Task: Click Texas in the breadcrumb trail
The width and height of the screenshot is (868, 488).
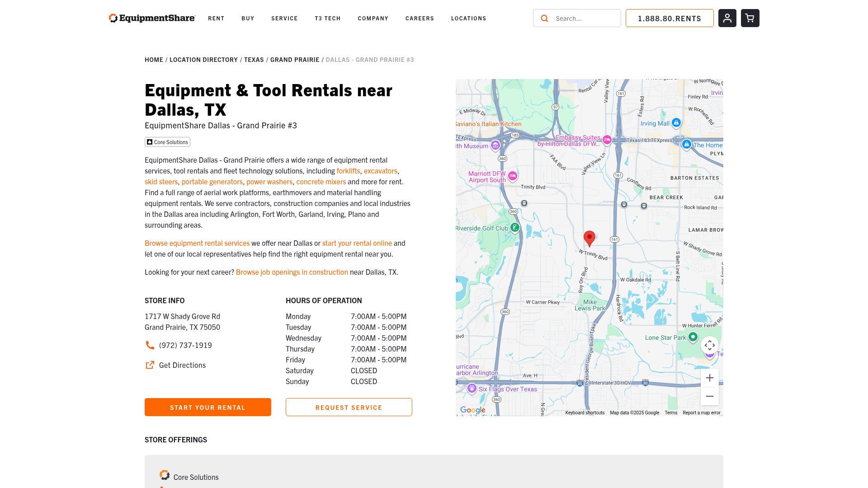Action: [254, 60]
